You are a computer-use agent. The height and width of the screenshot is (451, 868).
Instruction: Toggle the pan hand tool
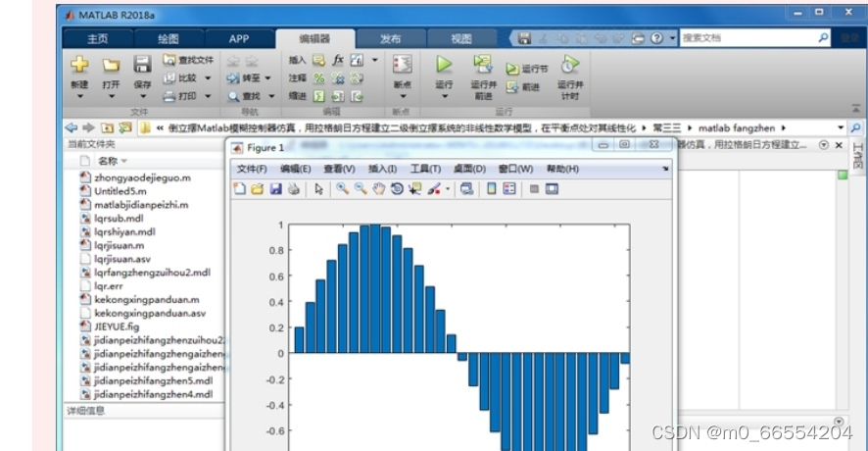pos(378,189)
